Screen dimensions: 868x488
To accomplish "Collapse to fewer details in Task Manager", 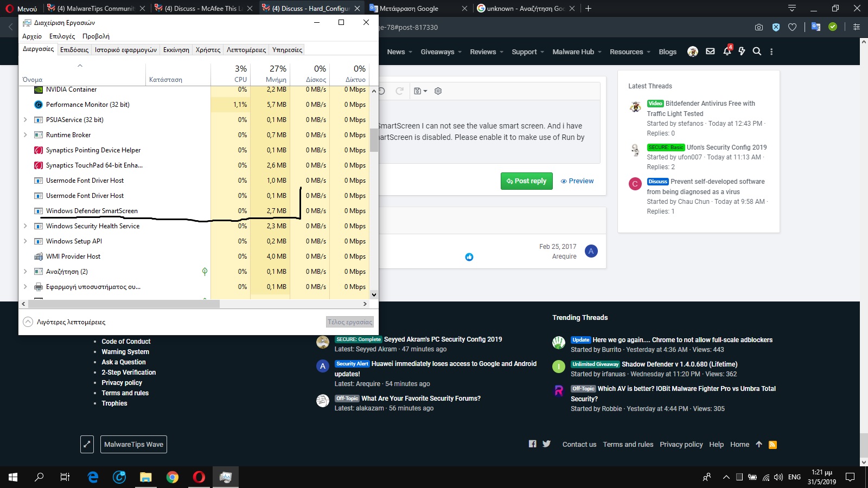I will point(64,322).
